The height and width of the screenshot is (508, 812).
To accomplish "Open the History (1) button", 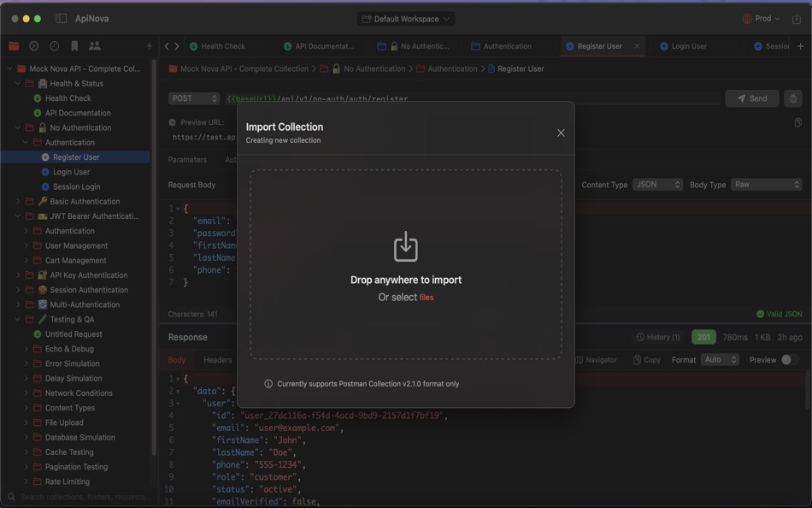I will [657, 337].
